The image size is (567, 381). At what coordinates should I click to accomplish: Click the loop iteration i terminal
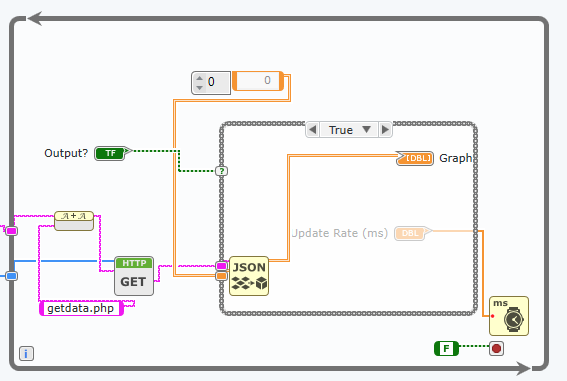[26, 353]
